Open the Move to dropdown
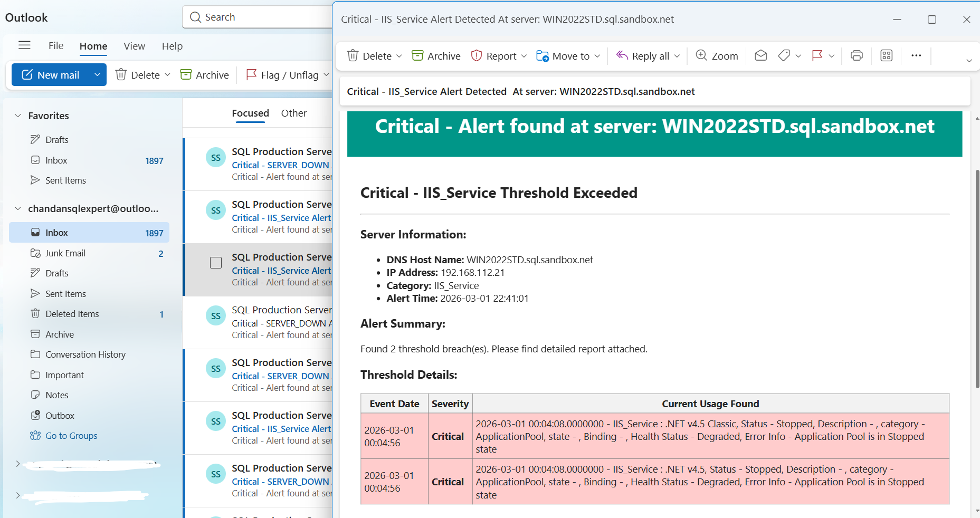Viewport: 980px width, 518px height. click(x=568, y=55)
